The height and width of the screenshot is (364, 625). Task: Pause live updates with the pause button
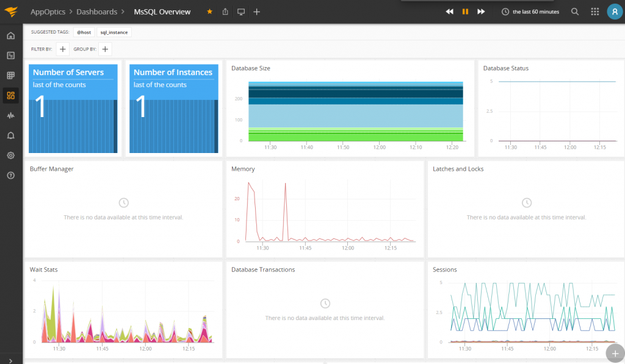pos(465,12)
